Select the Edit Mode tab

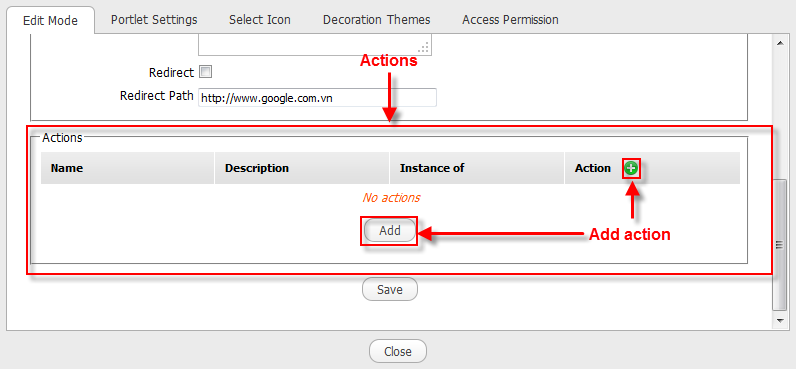(x=50, y=20)
